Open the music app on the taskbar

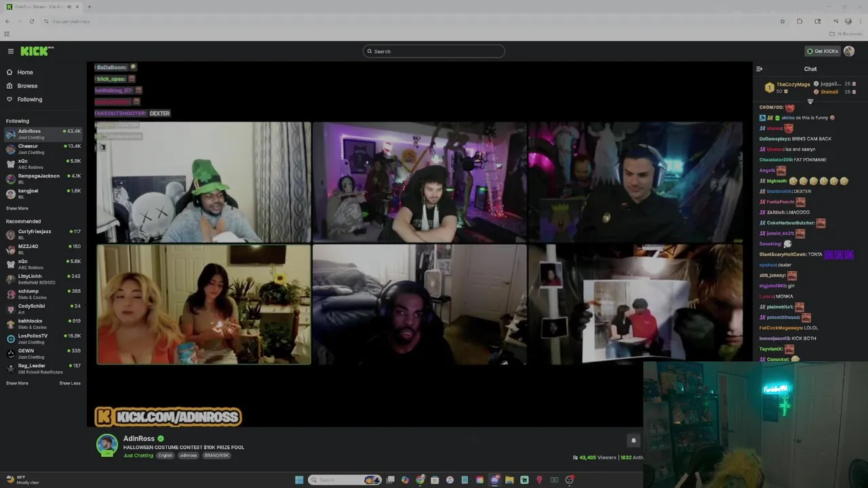[450, 480]
